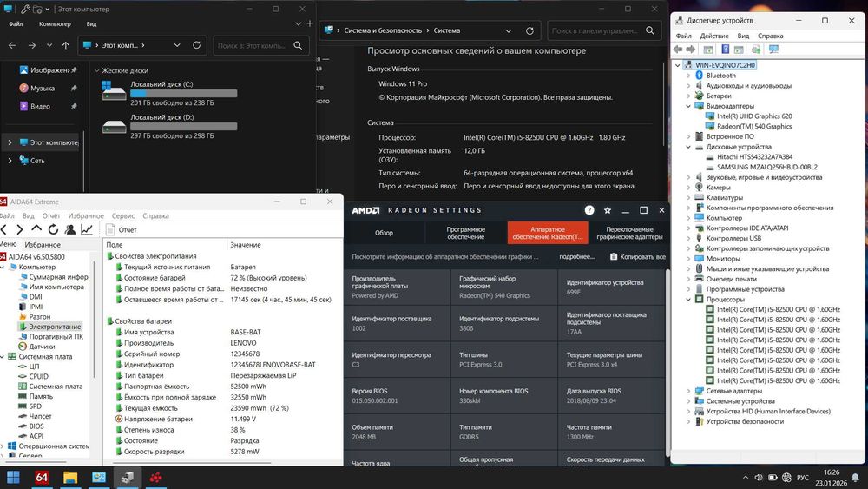The width and height of the screenshot is (868, 489).
Task: Show hidden tray icons chevron
Action: click(745, 478)
